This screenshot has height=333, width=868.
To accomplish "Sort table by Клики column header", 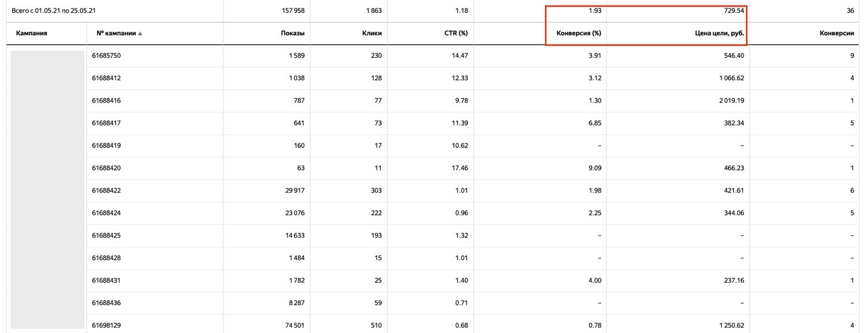I will 371,33.
